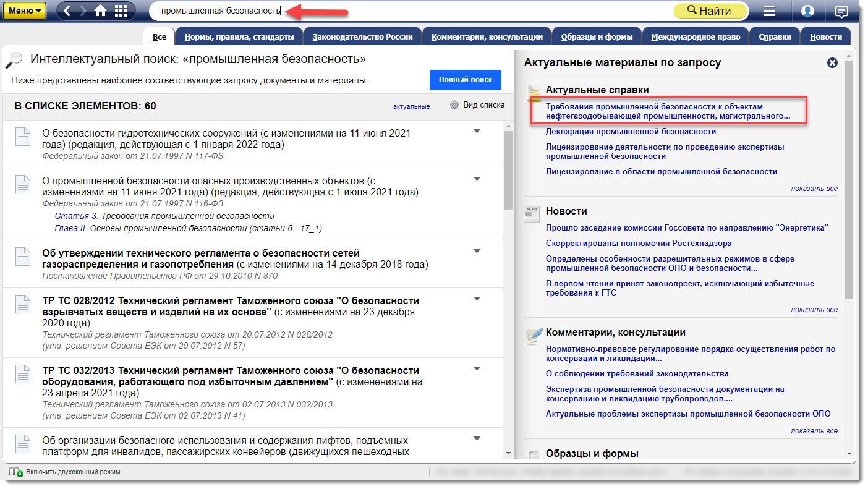Go back with the left arrow
The height and width of the screenshot is (489, 868).
coord(67,11)
